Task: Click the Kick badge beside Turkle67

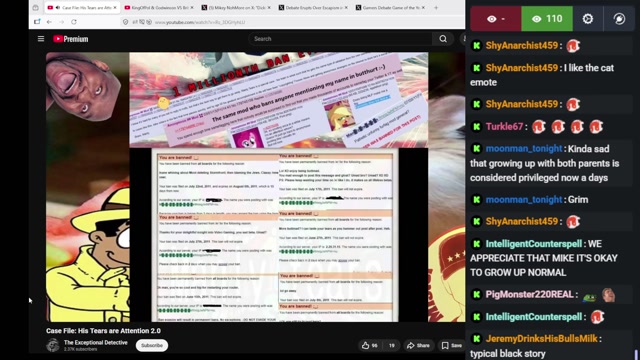Action: tap(476, 127)
